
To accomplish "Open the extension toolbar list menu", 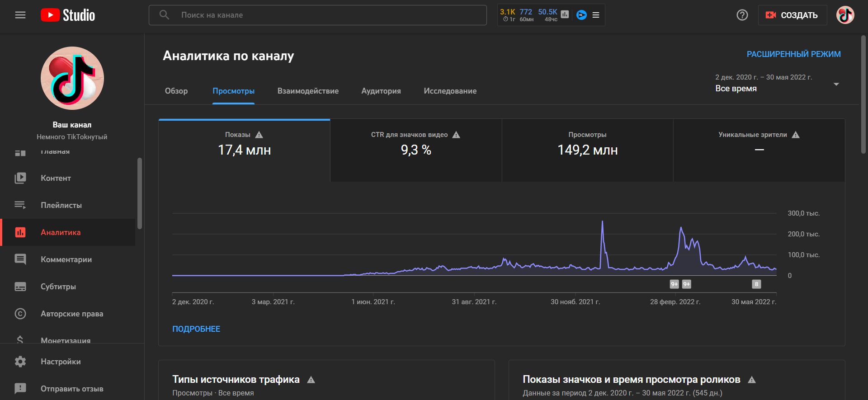I will tap(596, 15).
